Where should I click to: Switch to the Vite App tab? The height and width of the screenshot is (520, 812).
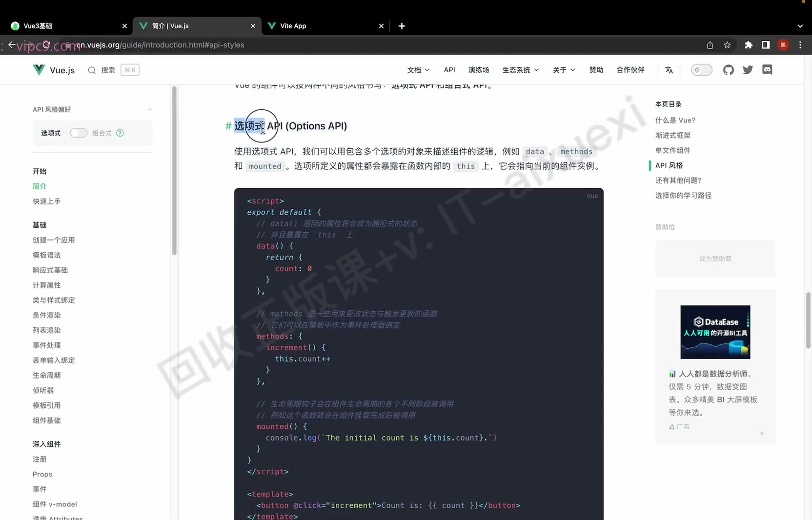[325, 26]
